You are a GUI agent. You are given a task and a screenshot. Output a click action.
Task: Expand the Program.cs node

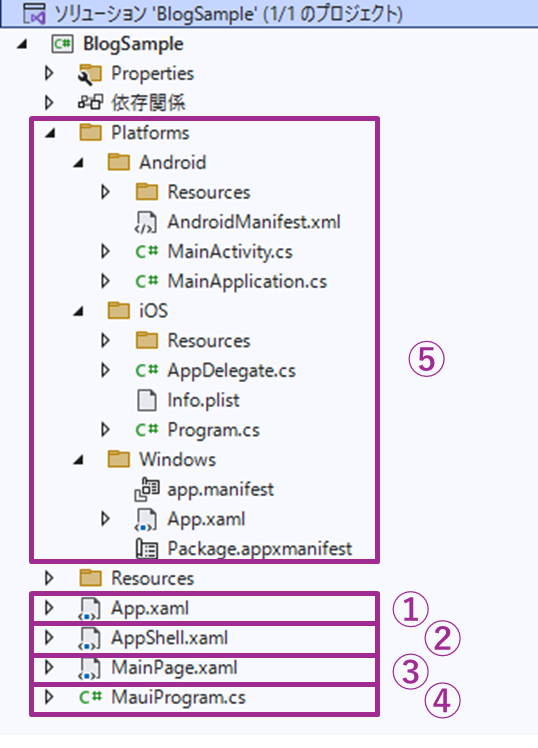105,430
